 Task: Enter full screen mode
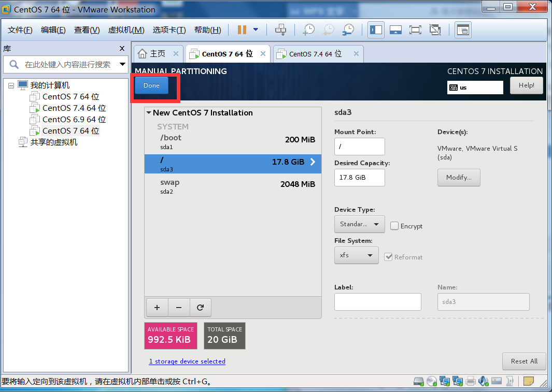(415, 30)
